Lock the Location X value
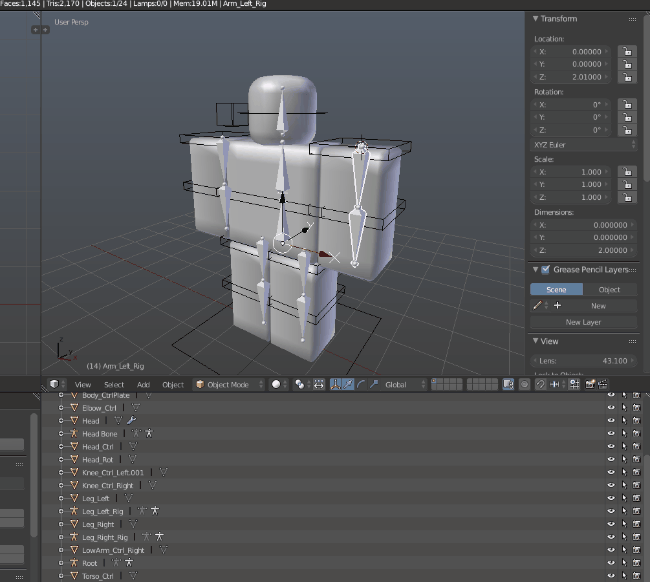This screenshot has width=650, height=582. click(627, 51)
